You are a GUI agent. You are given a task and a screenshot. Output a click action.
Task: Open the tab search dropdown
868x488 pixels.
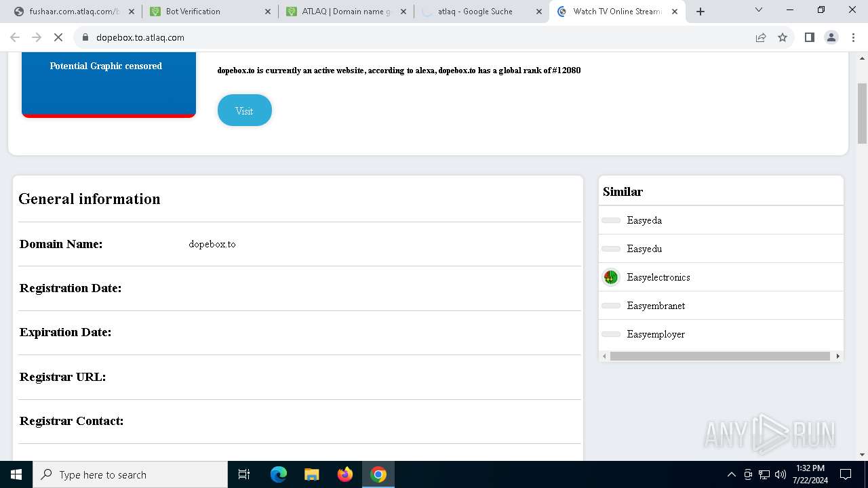click(759, 9)
